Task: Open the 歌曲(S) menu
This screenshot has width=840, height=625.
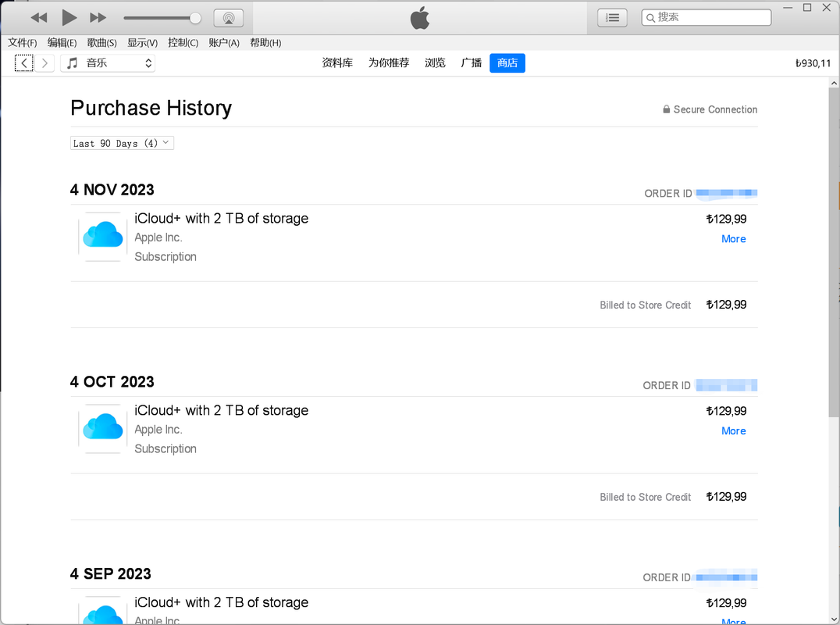Action: coord(101,43)
